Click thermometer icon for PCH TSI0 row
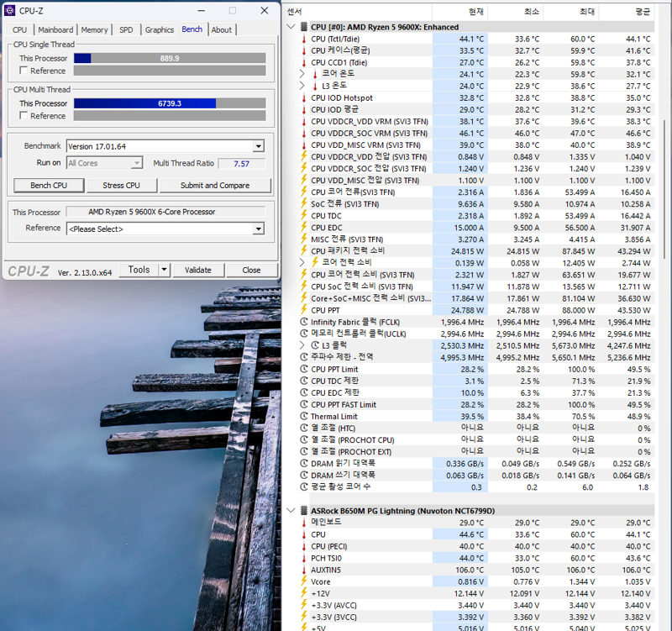 point(304,558)
